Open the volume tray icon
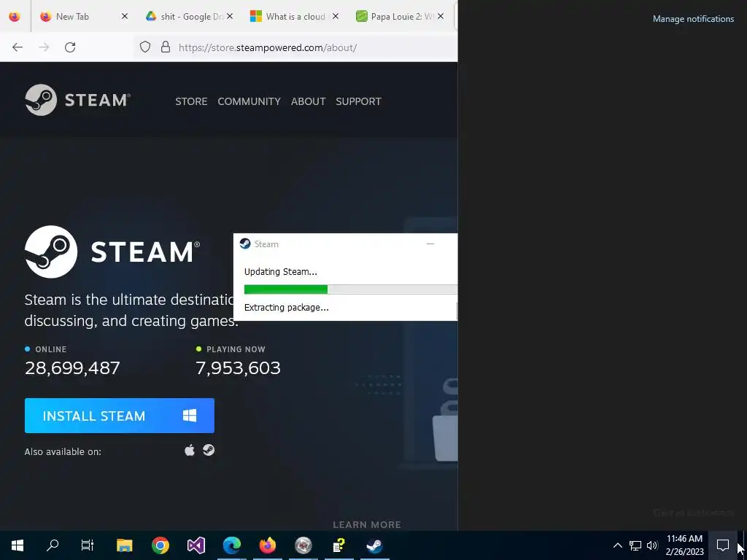 (652, 545)
